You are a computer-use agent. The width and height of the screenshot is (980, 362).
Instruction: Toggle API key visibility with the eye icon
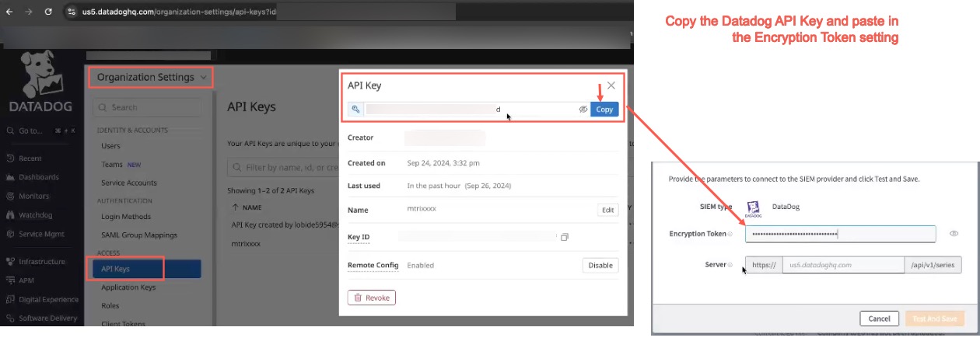coord(583,110)
